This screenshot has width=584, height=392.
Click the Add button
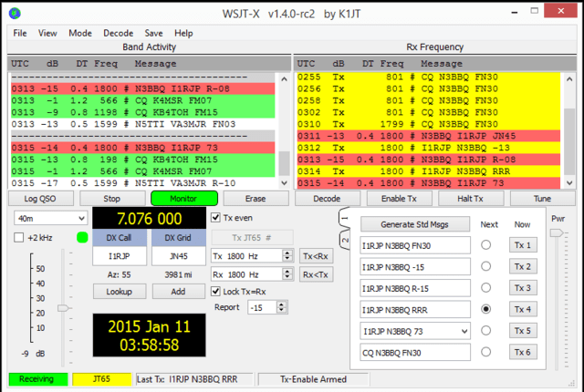[x=179, y=292]
